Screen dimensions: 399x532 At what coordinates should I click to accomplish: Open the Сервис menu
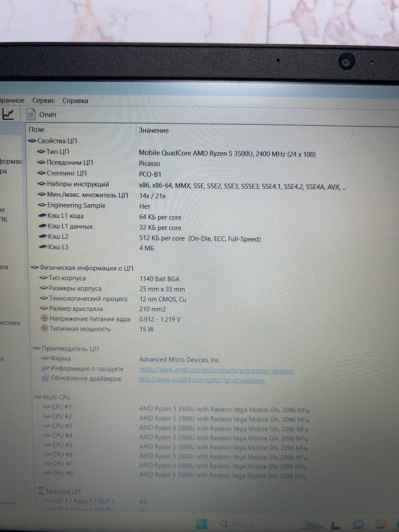(43, 101)
